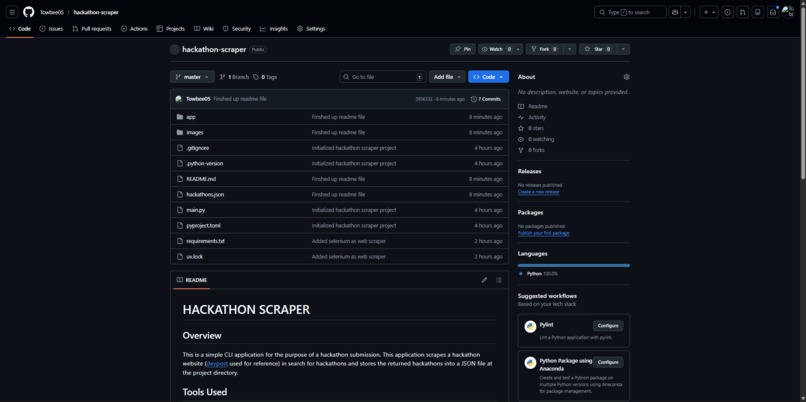This screenshot has width=806, height=402.
Task: Open the Projects tab
Action: point(171,29)
